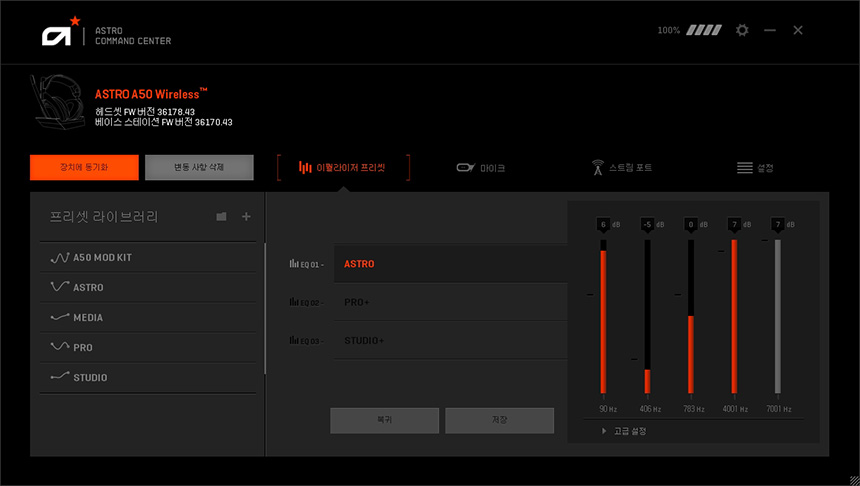
Task: Click the STUDIO preset curve icon
Action: (60, 376)
